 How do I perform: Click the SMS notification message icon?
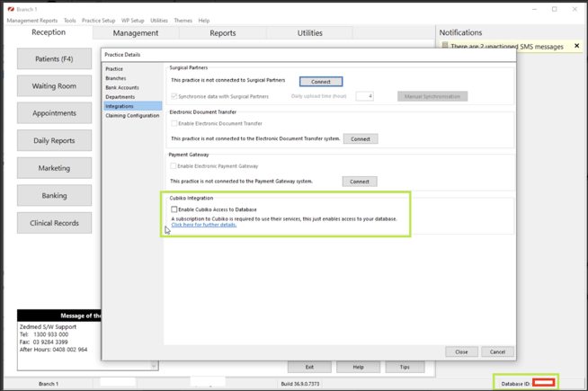click(x=444, y=46)
